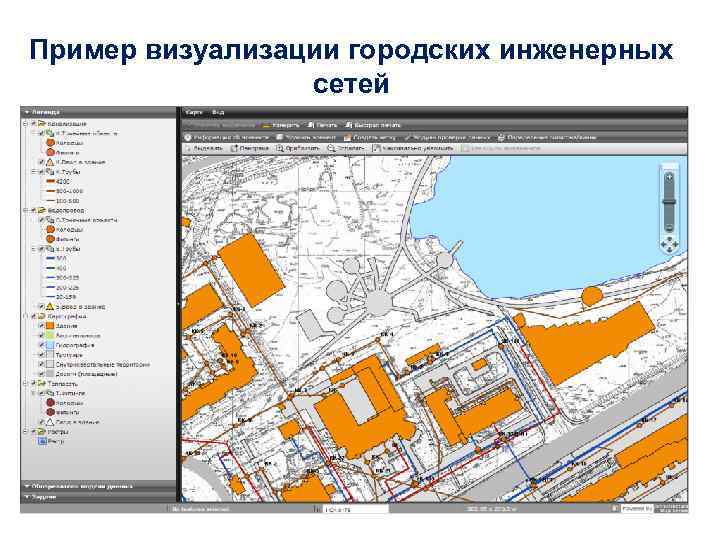Image resolution: width=720 pixels, height=540 pixels.
Task: Collapse the Картография tree node
Action: click(x=26, y=316)
